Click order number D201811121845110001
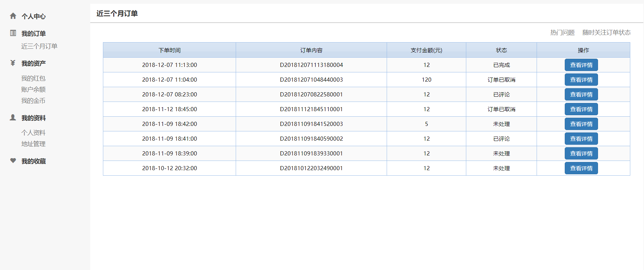This screenshot has height=270, width=644. (311, 109)
